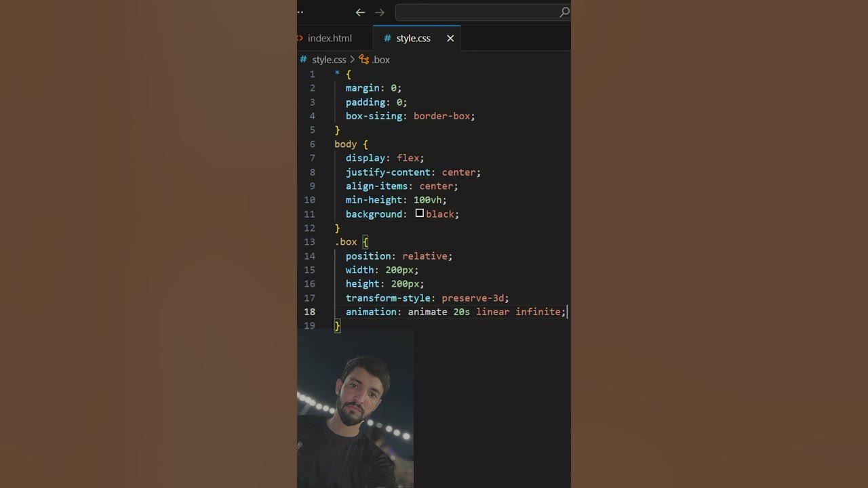The height and width of the screenshot is (488, 868).
Task: Click the # icon in the breadcrumb bar
Action: click(x=303, y=60)
